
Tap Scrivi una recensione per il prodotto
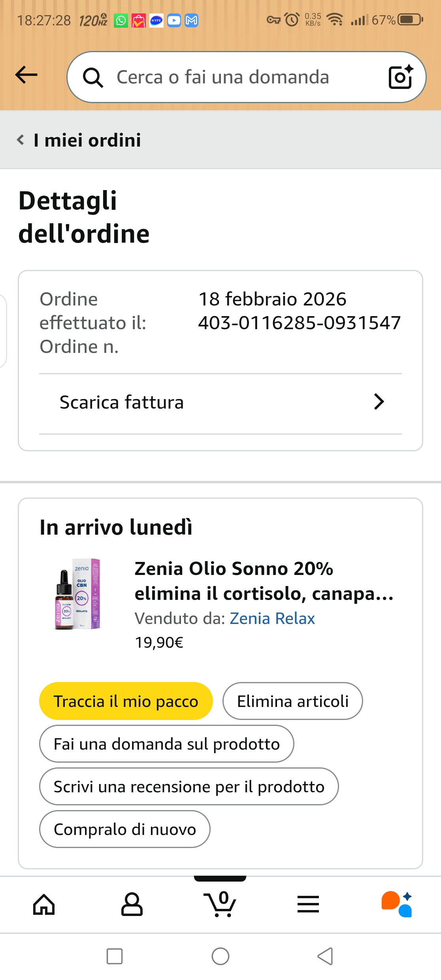189,787
